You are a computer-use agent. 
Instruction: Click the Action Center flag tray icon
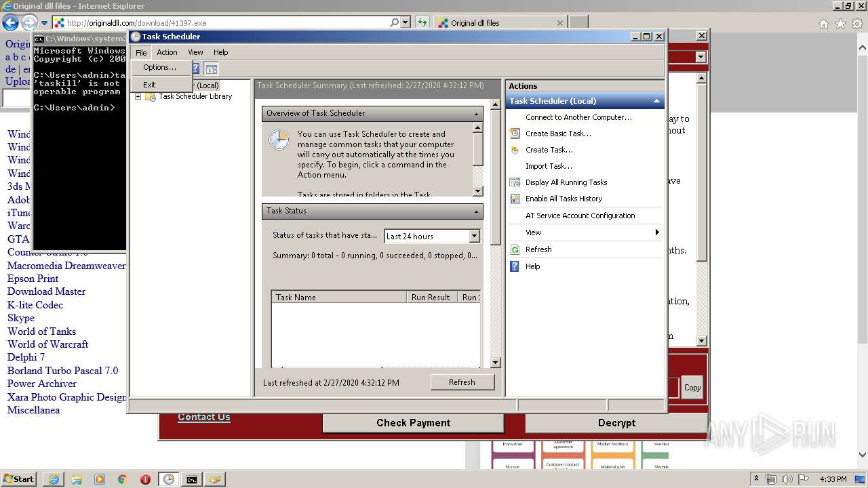click(804, 479)
